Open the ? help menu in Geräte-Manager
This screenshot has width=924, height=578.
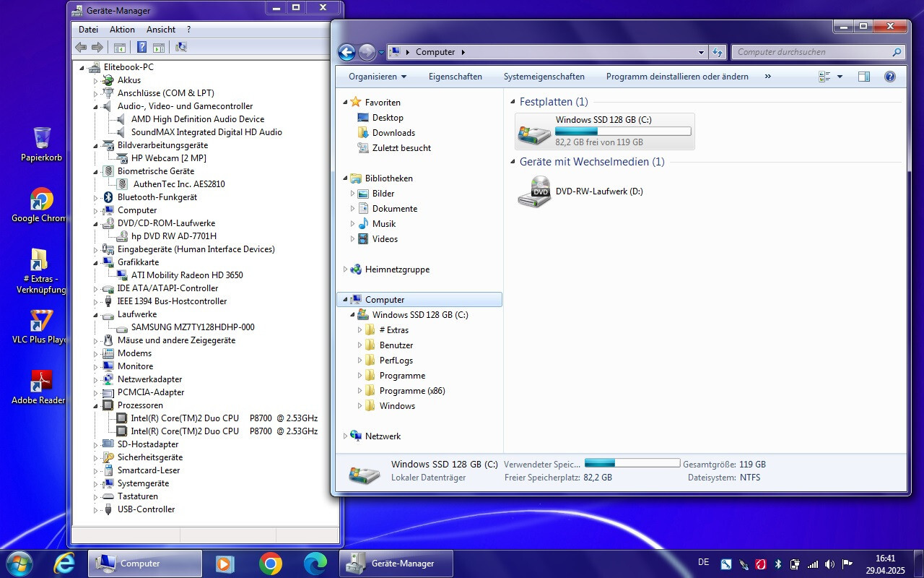pos(188,30)
